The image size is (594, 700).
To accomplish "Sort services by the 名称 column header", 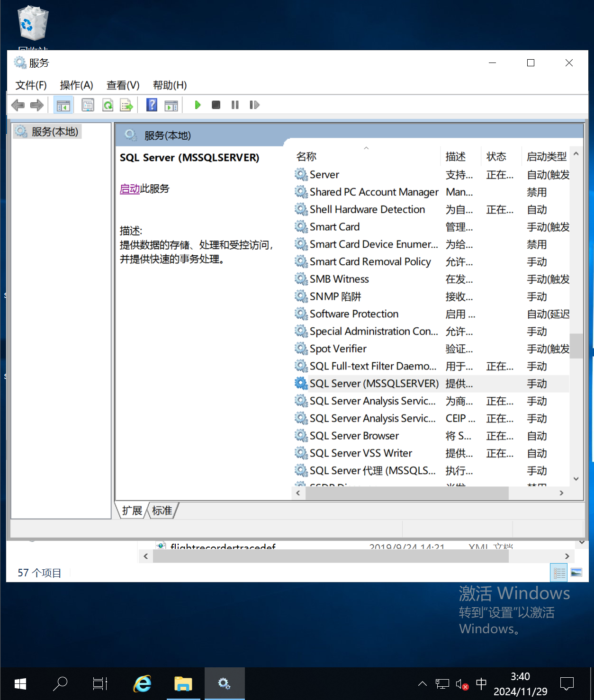I will [366, 157].
